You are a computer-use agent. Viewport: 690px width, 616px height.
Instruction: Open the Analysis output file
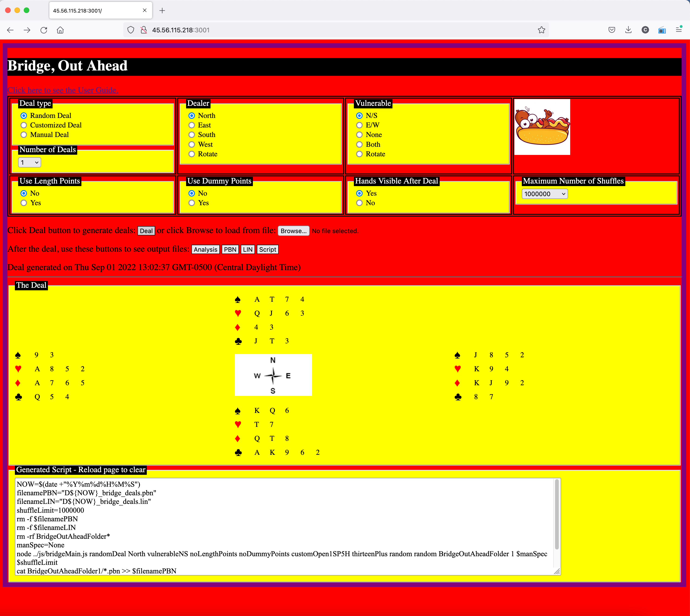205,249
